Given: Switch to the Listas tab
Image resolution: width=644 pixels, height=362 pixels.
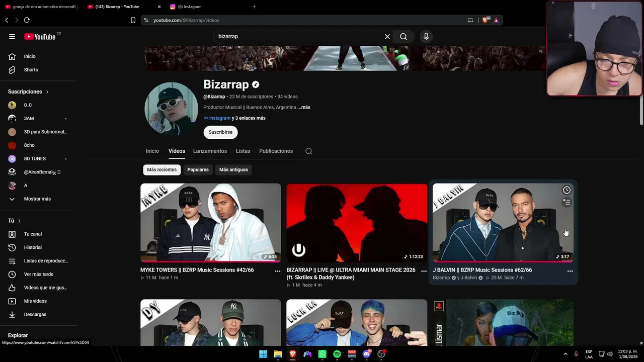Looking at the screenshot, I should [x=243, y=151].
